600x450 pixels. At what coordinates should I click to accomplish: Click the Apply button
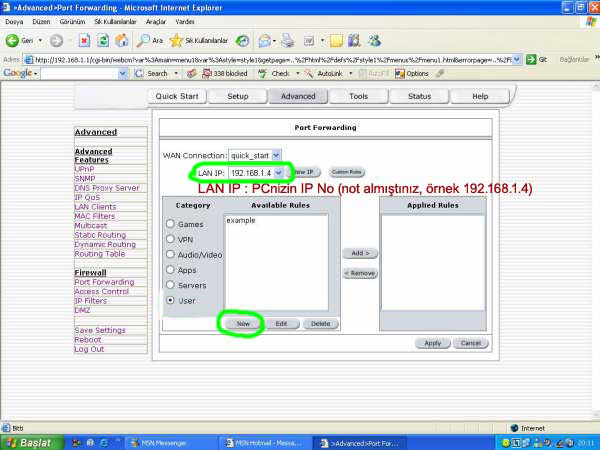432,343
